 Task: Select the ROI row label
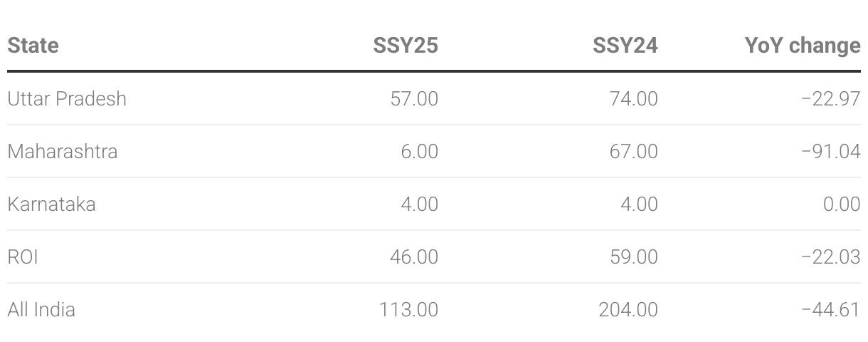pyautogui.click(x=22, y=256)
